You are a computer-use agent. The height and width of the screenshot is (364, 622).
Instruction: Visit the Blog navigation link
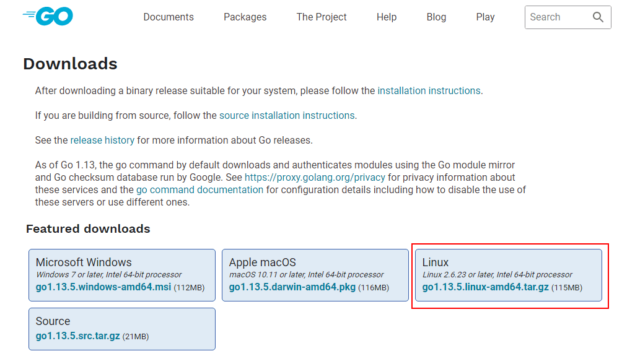[436, 17]
